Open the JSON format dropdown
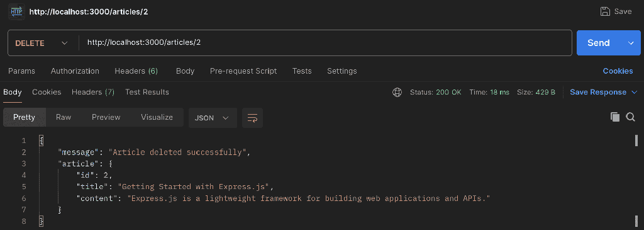This screenshot has height=230, width=644. [213, 118]
